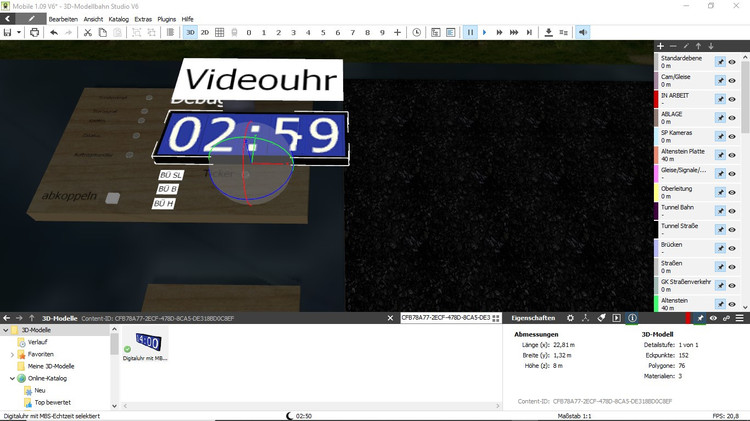The height and width of the screenshot is (421, 750).
Task: Click the yellow color swatch of Oberleitung
Action: coord(656,192)
